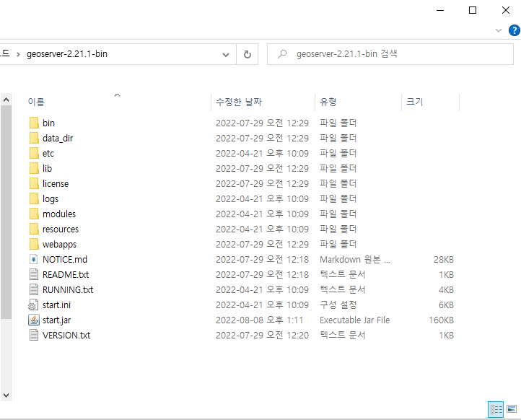Open the bin folder icon

pos(34,123)
